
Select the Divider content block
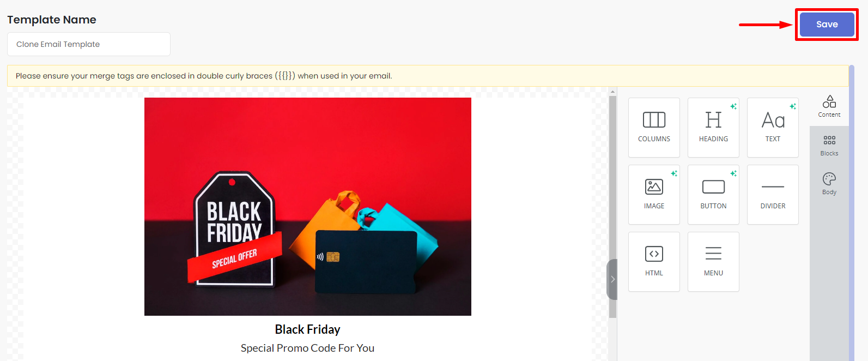773,195
